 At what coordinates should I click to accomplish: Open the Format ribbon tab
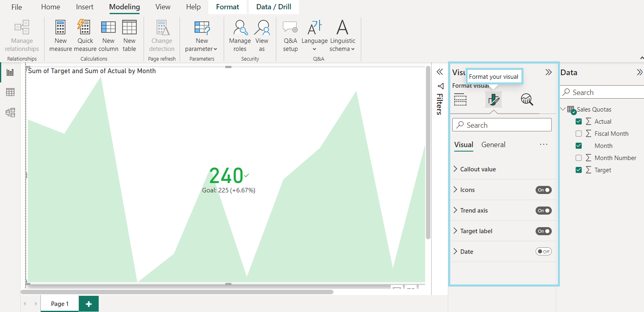point(227,7)
